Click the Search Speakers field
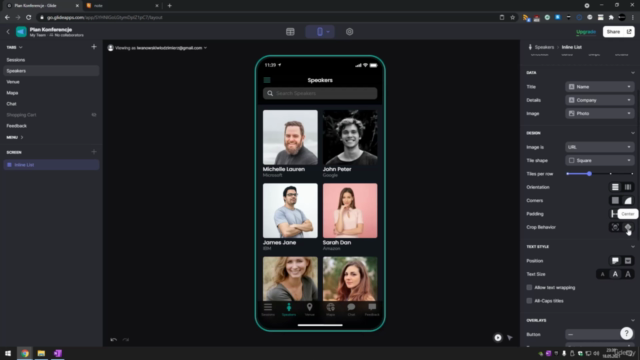The height and width of the screenshot is (360, 640). (320, 93)
